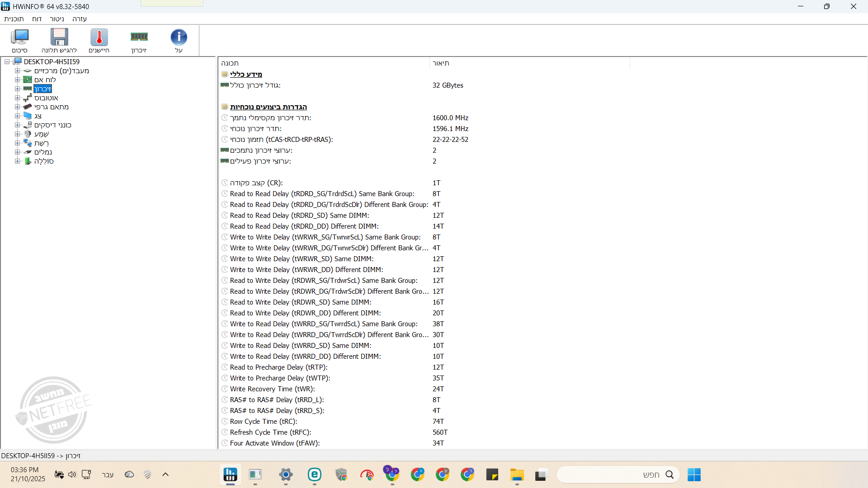Viewport: 868px width, 488px height.
Task: Select the Battery (סוללה) tree item
Action: pos(44,161)
